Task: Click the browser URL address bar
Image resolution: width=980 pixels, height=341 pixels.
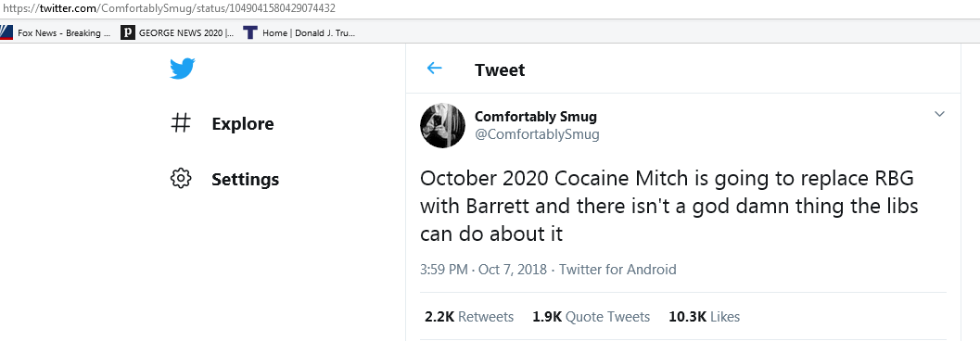Action: 490,8
